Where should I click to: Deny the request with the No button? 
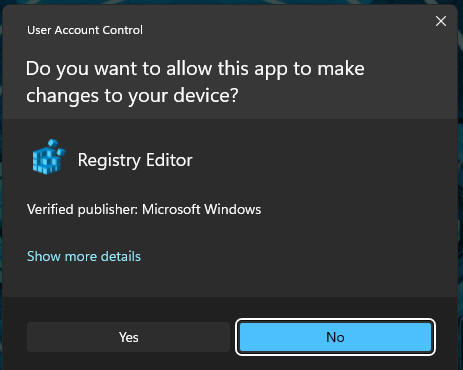tap(335, 337)
